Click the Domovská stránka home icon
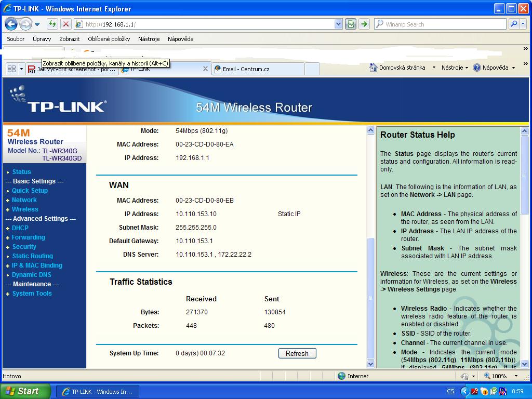 pyautogui.click(x=373, y=67)
